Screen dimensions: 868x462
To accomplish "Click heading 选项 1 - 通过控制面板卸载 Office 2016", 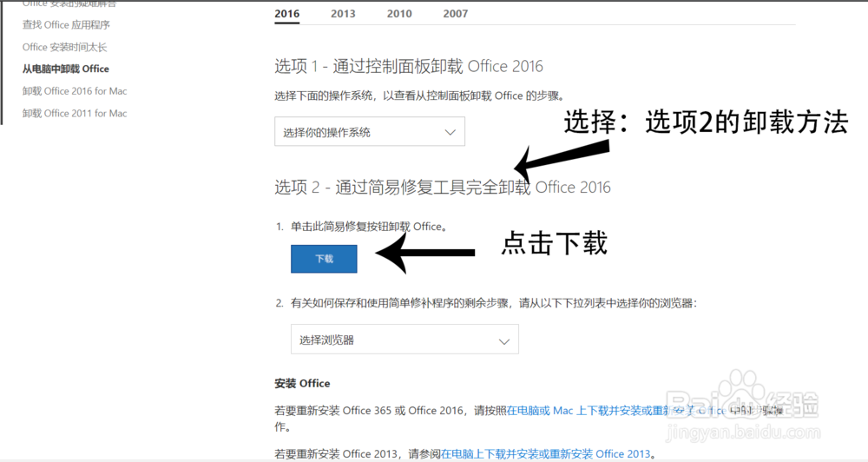I will 409,67.
